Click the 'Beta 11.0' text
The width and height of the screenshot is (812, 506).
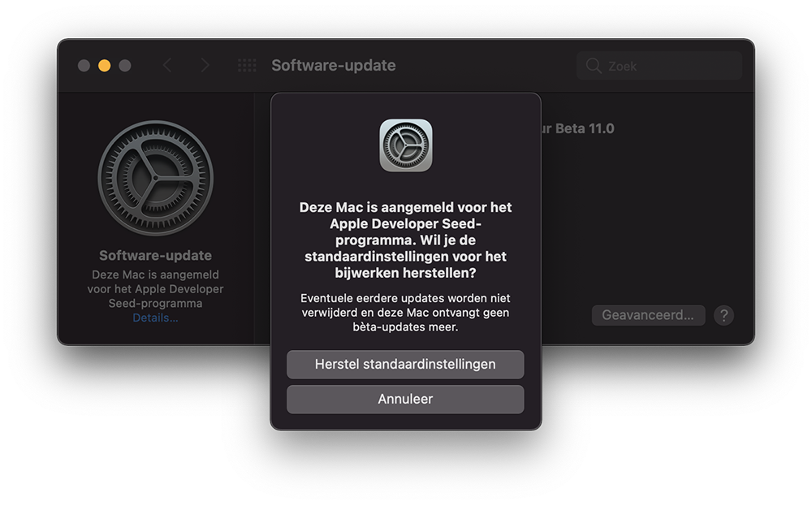coord(585,128)
